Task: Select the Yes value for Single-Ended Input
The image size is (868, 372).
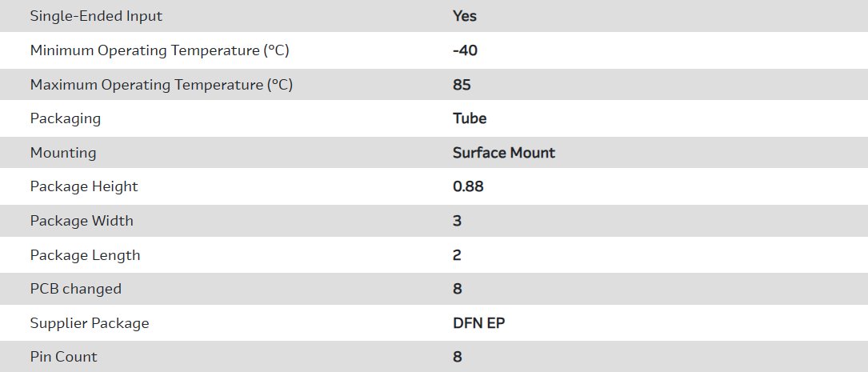Action: (x=465, y=16)
